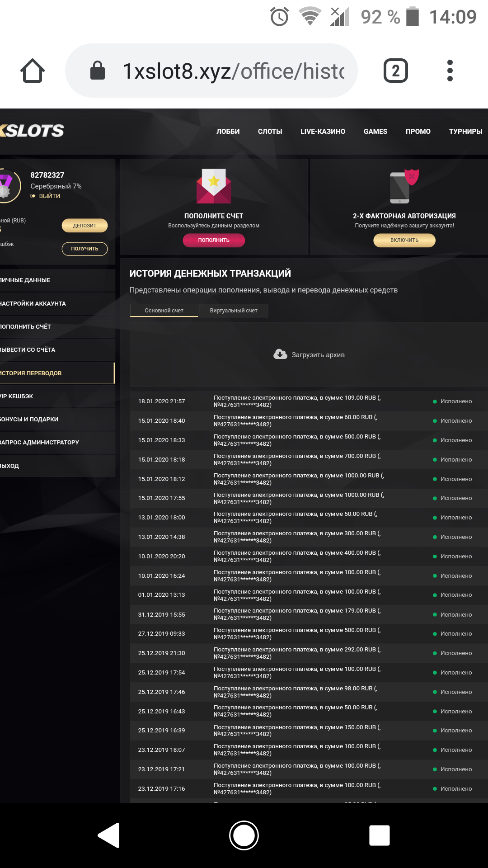The image size is (488, 868).
Task: Click the 01.01.2020 13:13 transaction date
Action: pos(162,595)
